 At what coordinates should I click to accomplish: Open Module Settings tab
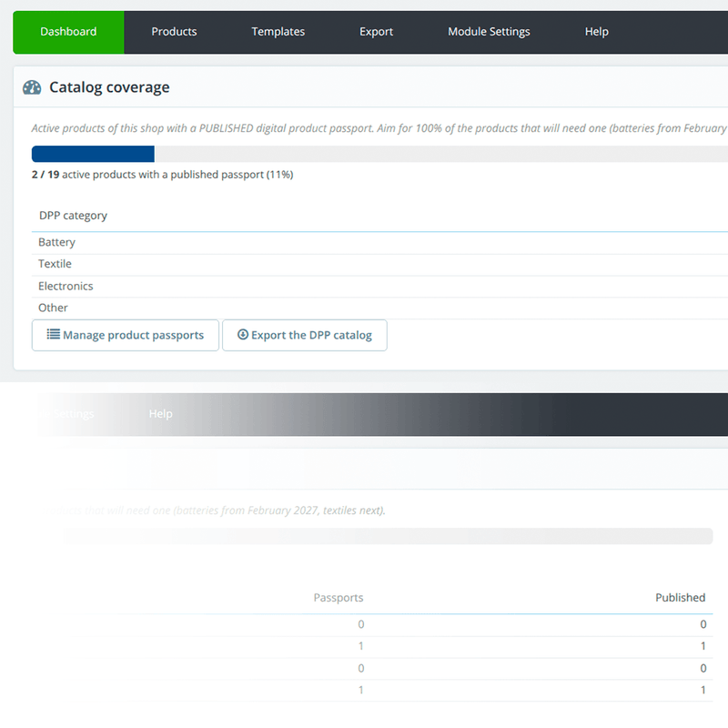click(x=489, y=32)
